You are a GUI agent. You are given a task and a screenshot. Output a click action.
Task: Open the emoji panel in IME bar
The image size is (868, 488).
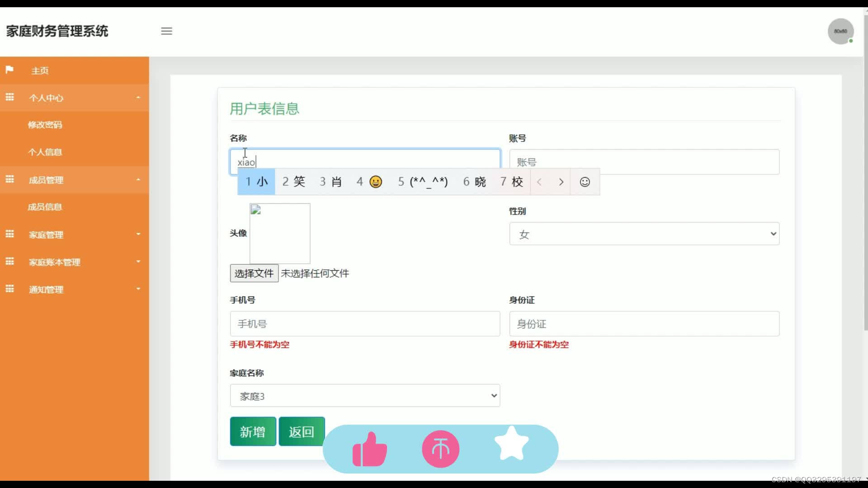(x=585, y=182)
